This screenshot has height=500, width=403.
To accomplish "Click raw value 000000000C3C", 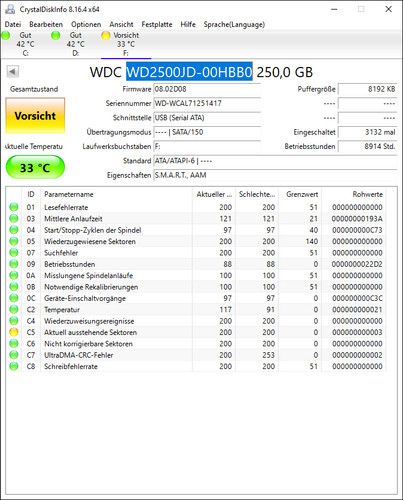I will coord(357,298).
